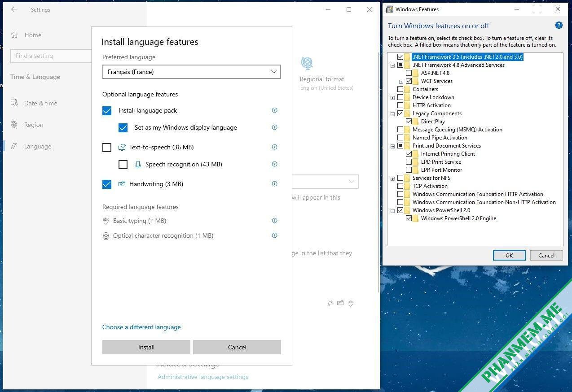Click the Windows Features title bar icon

pos(389,9)
